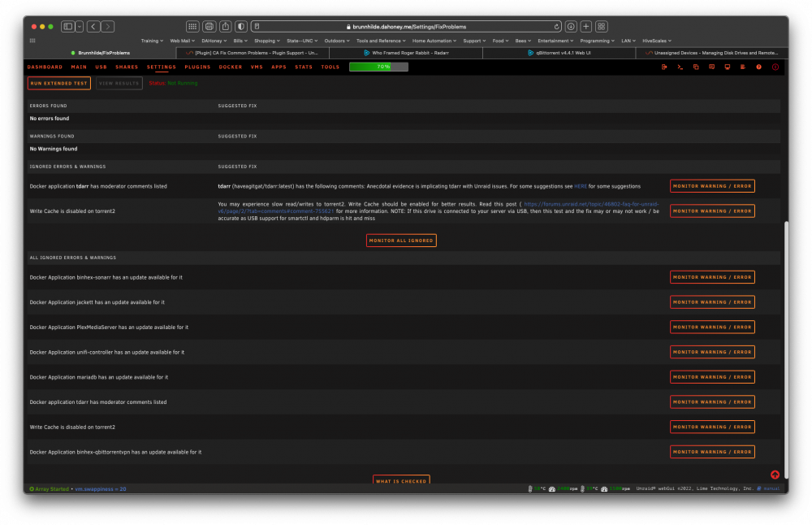Monitor warning for jackett update row
The width and height of the screenshot is (812, 525).
click(x=712, y=302)
